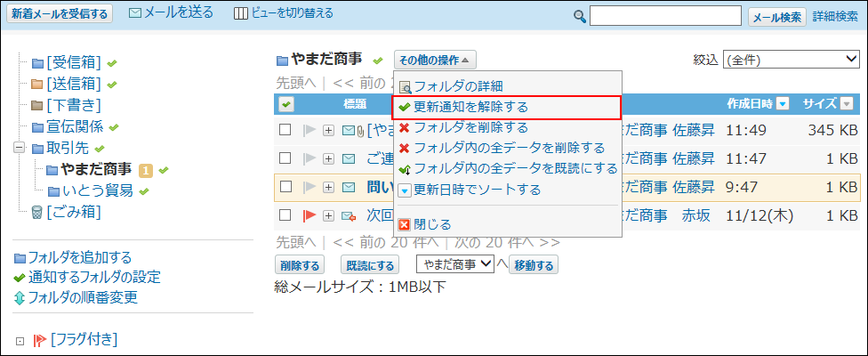The width and height of the screenshot is (868, 356).
Task: Check the box for the 11:47 mail
Action: [285, 159]
